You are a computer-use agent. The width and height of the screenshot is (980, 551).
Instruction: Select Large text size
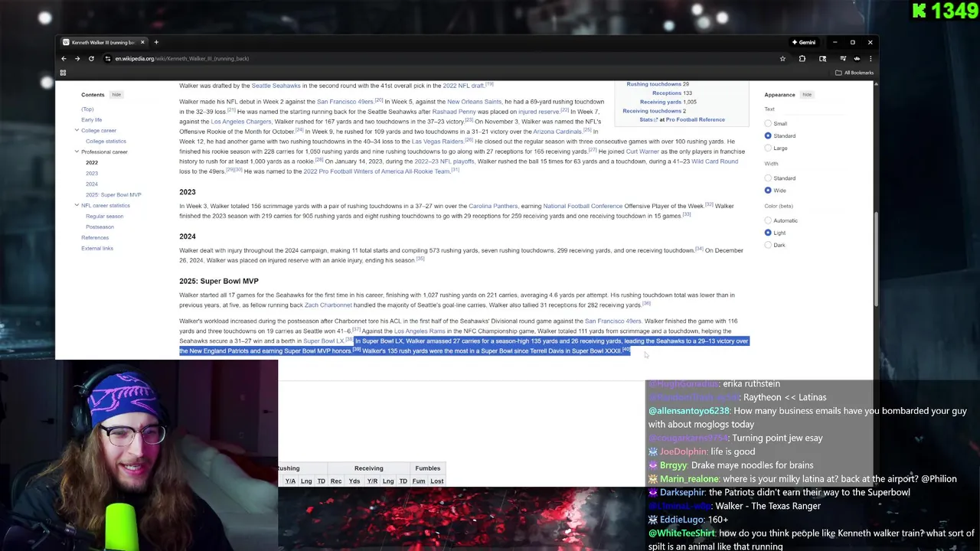(x=768, y=148)
